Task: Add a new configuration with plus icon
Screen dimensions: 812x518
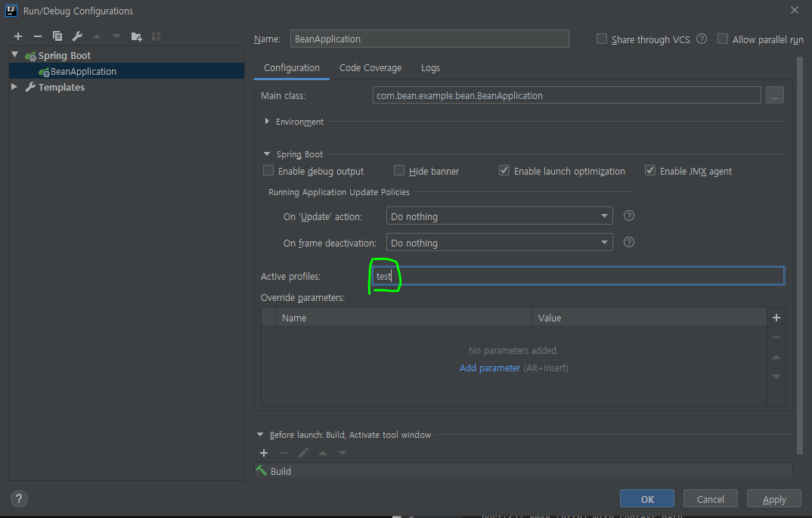Action: [x=18, y=36]
